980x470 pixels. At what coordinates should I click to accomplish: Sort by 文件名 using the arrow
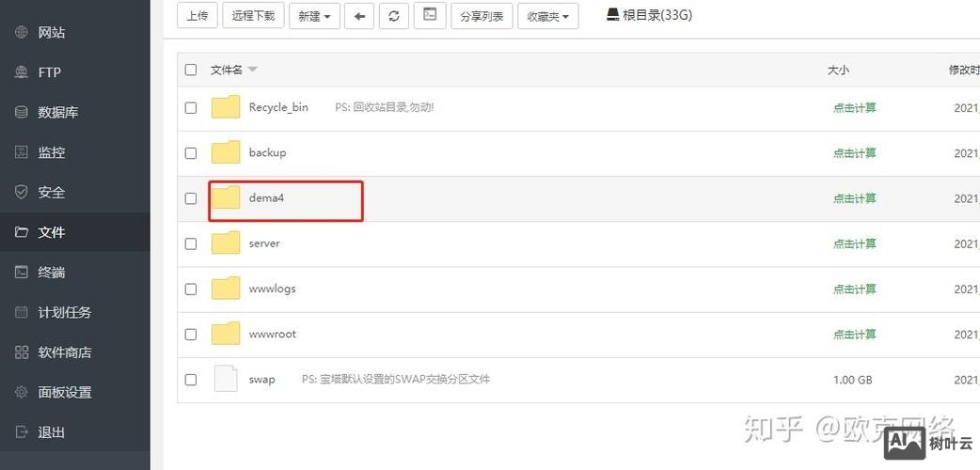pos(252,70)
